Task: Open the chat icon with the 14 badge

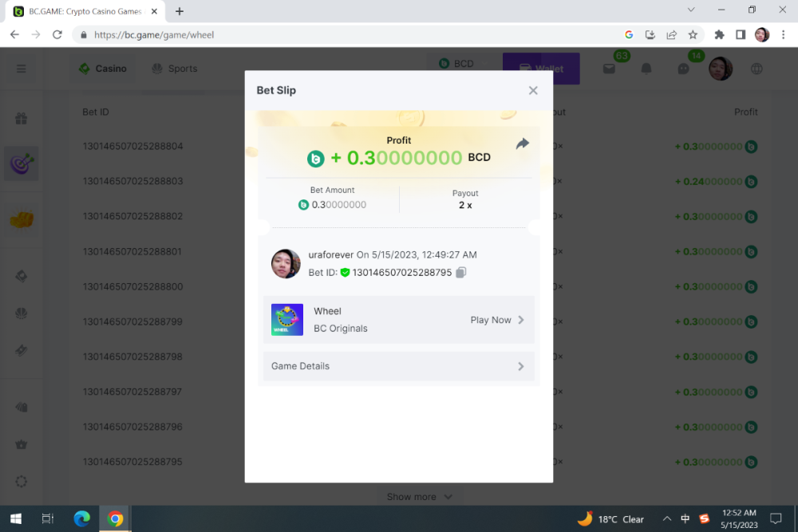Action: (x=683, y=69)
